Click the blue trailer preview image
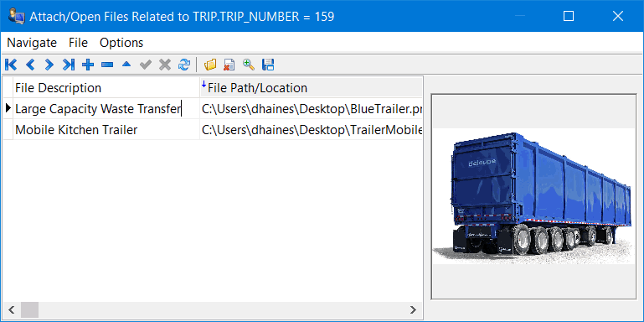 533,196
